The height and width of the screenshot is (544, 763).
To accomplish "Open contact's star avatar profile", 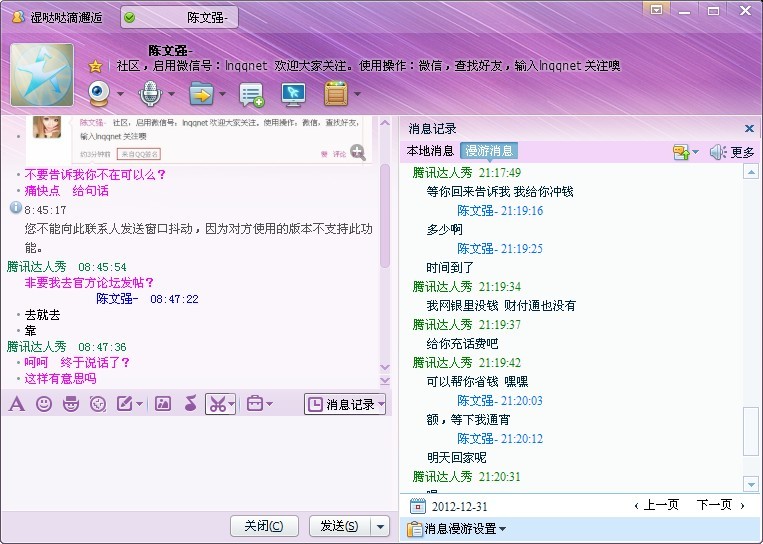I will point(42,74).
